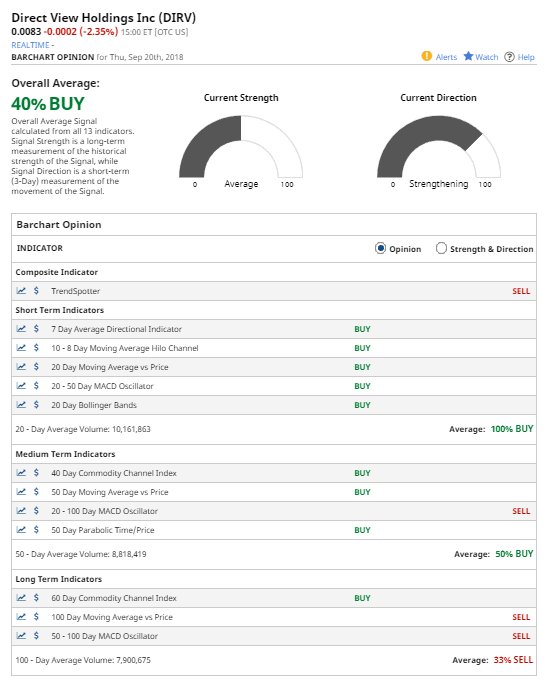
Task: Click the 40% BUY overall average
Action: pyautogui.click(x=48, y=104)
